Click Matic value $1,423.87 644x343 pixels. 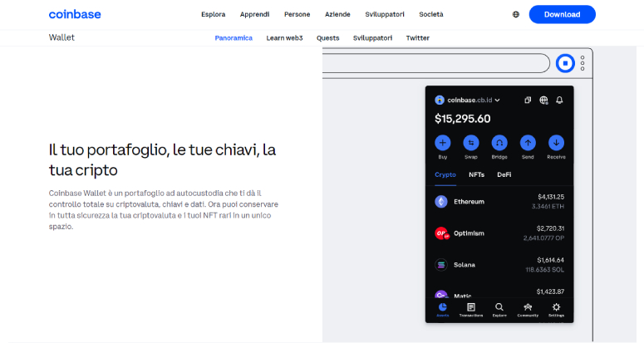[x=550, y=292]
